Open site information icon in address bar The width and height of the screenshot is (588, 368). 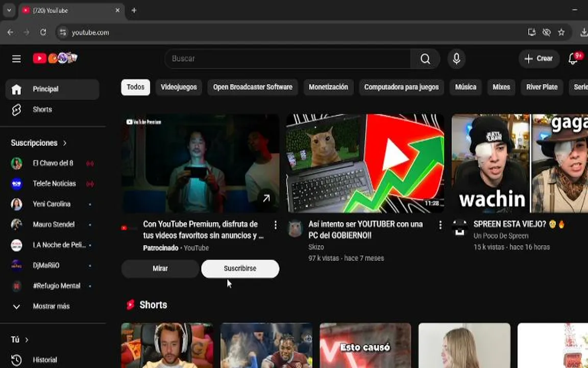click(x=63, y=33)
